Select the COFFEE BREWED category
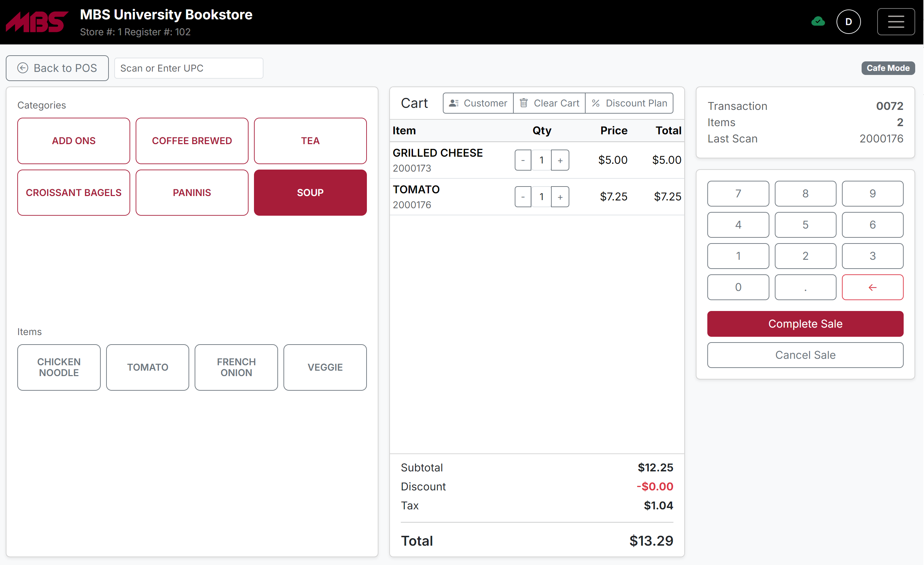 [x=192, y=141]
